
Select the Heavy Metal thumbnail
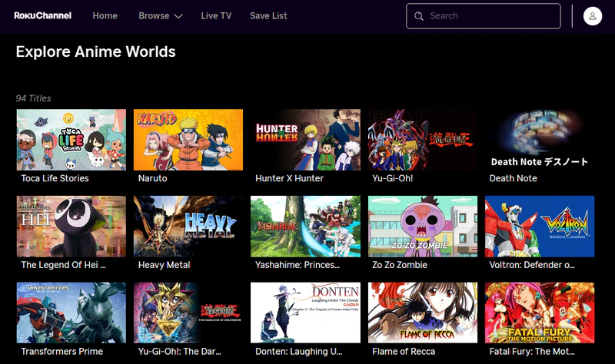tap(188, 227)
